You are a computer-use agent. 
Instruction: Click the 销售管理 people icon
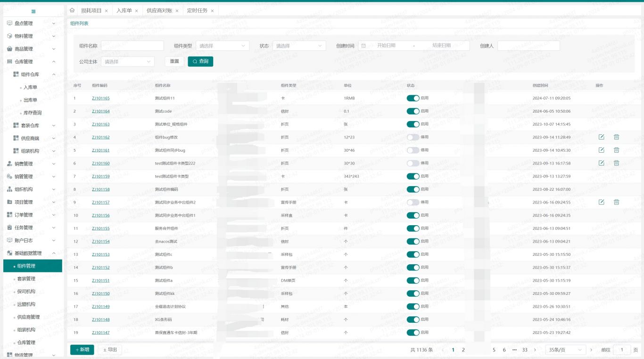pos(10,163)
